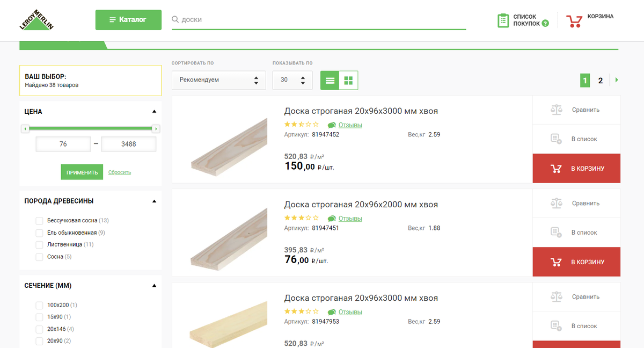The height and width of the screenshot is (348, 644).
Task: Click compare scales icon for 20x96x2000 board
Action: pos(557,203)
